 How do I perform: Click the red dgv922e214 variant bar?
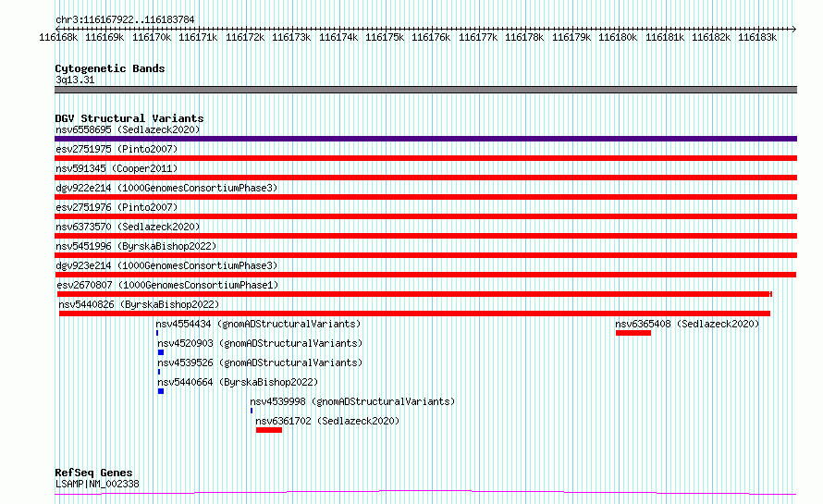point(425,197)
